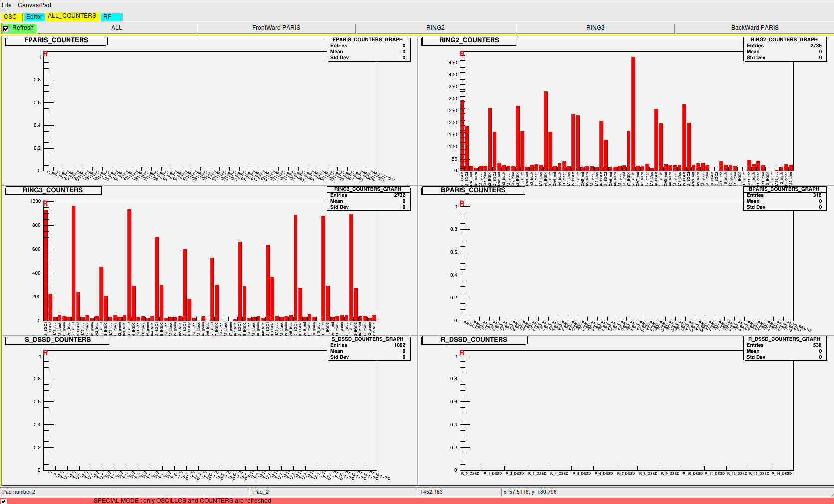Image resolution: width=834 pixels, height=504 pixels.
Task: Toggle the Refresh checkbox
Action: [x=6, y=29]
